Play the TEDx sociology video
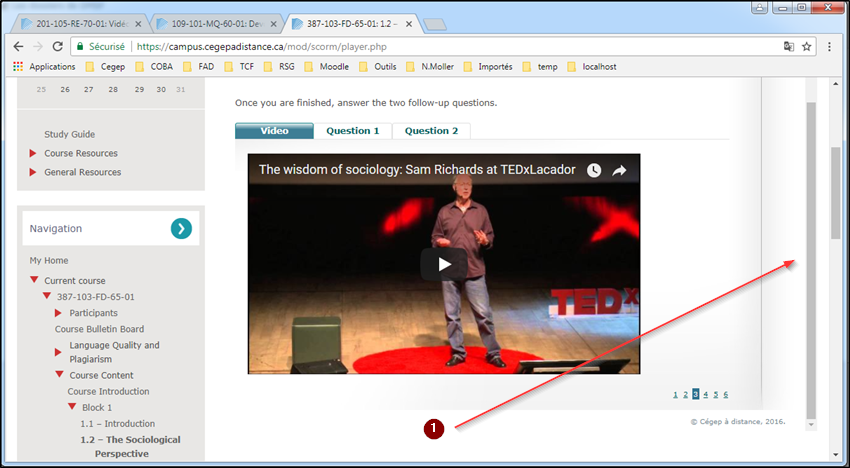 (444, 264)
